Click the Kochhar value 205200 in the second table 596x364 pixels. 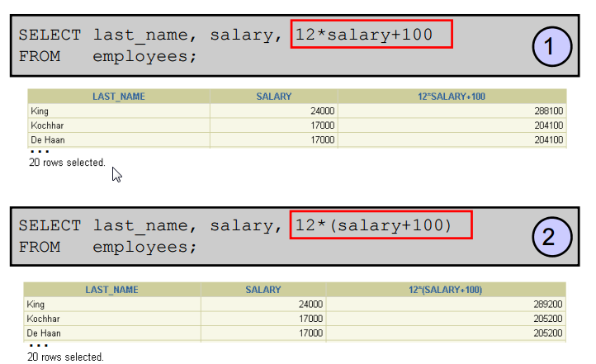tap(548, 319)
